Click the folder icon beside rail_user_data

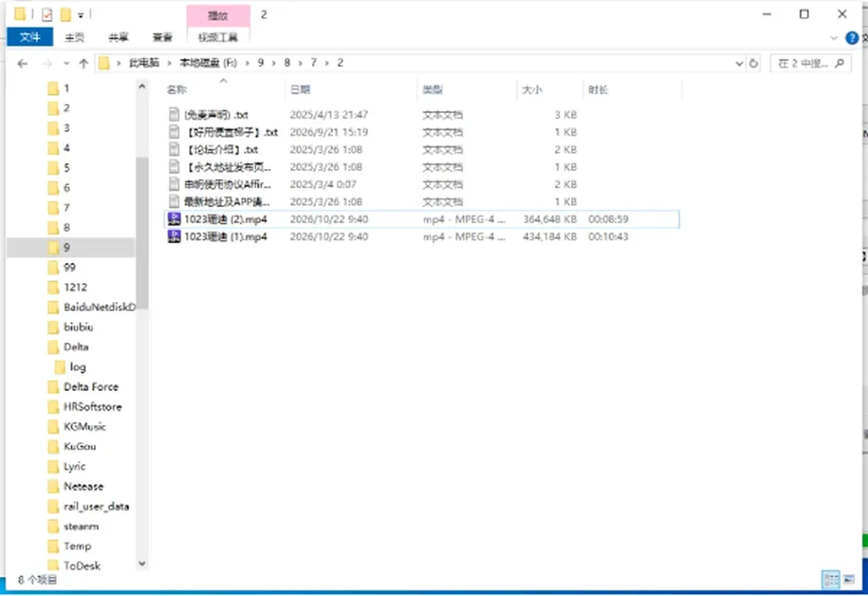pyautogui.click(x=53, y=506)
